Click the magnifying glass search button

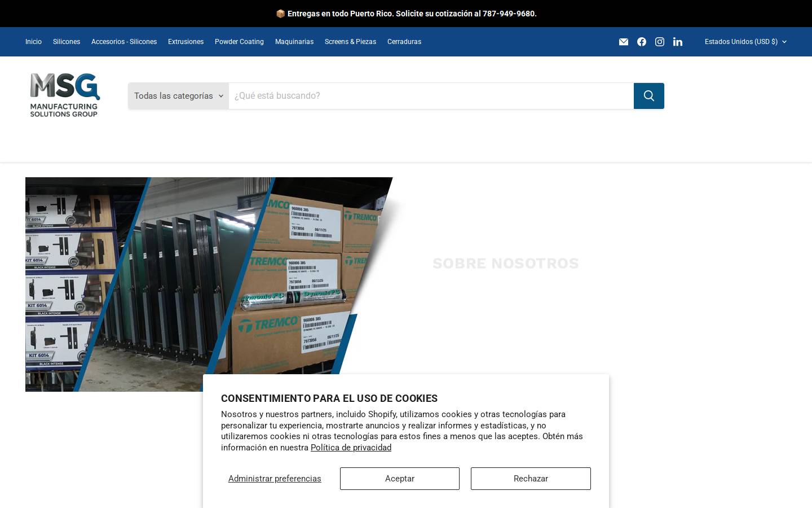(x=649, y=96)
